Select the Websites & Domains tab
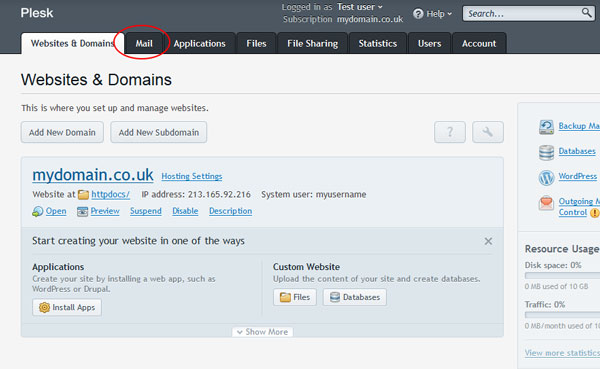Screen dimensions: 600x369 point(73,43)
